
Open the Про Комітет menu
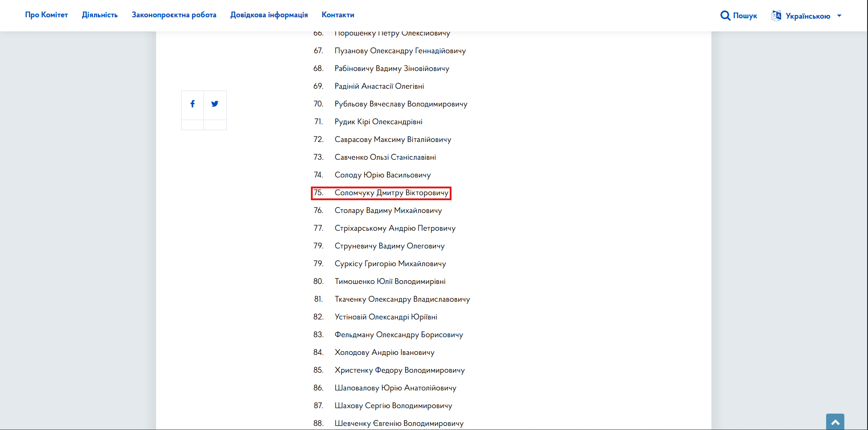46,15
